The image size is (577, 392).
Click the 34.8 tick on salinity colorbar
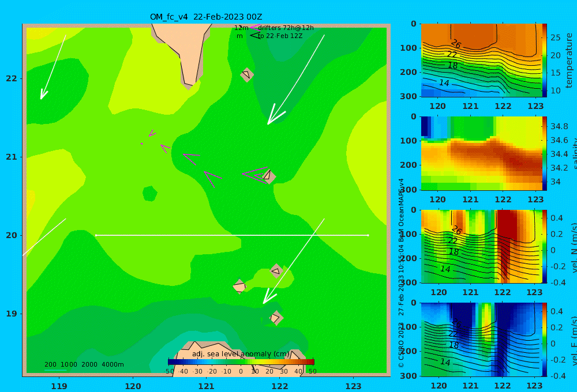point(559,126)
